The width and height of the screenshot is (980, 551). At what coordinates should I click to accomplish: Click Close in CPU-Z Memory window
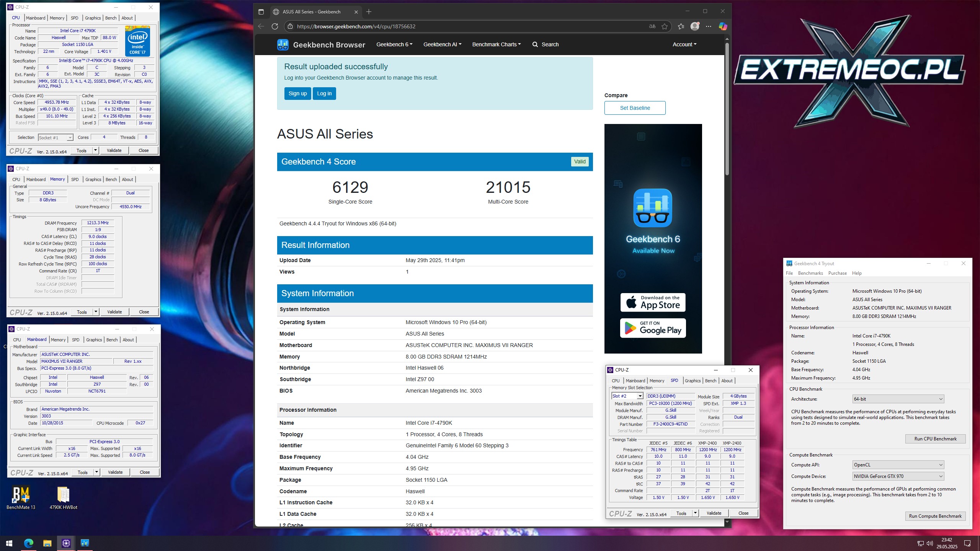[144, 312]
